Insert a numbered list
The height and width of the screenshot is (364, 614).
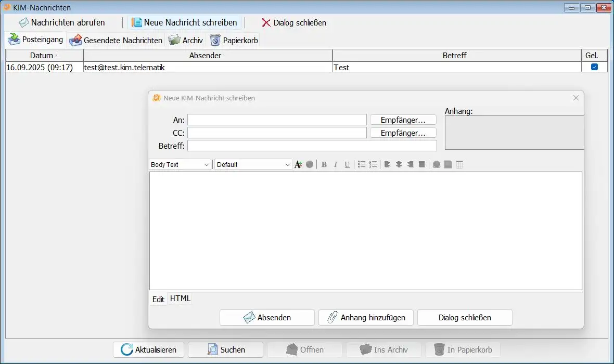coord(373,165)
